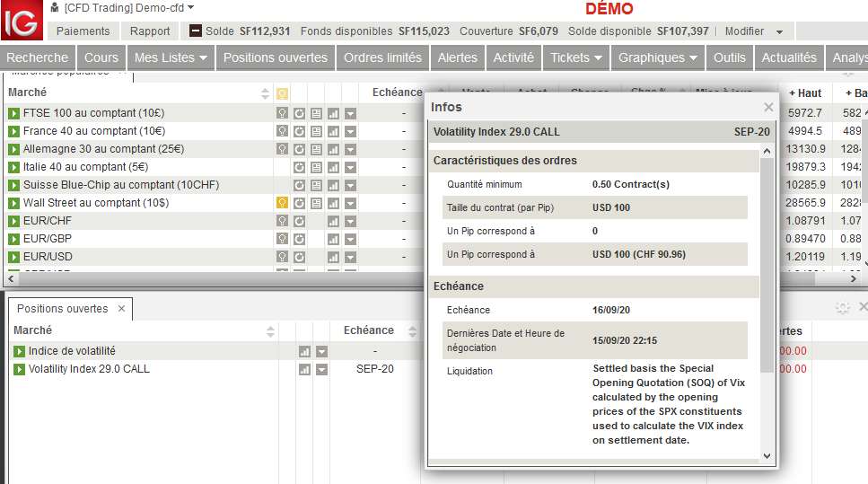The width and height of the screenshot is (868, 484).
Task: Open the chart icon for Wall Street
Action: point(333,203)
